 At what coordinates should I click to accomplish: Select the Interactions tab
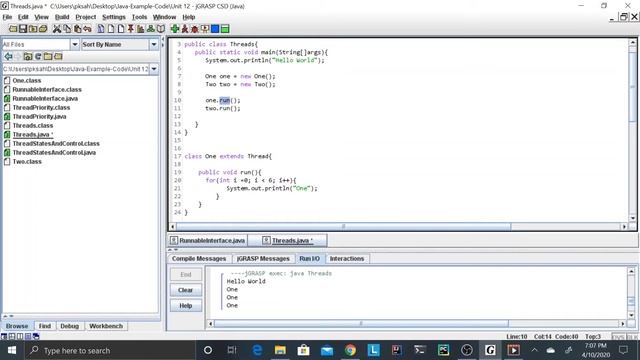click(347, 259)
